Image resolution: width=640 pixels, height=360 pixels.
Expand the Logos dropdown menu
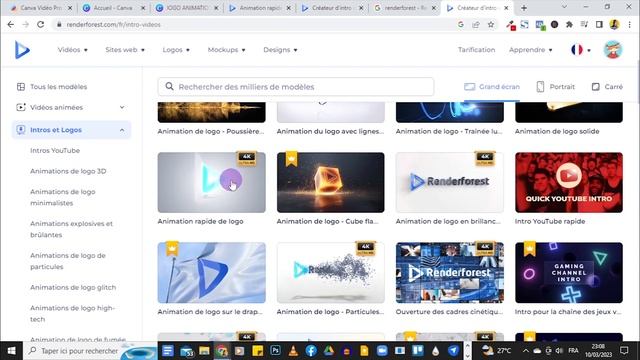click(x=176, y=50)
